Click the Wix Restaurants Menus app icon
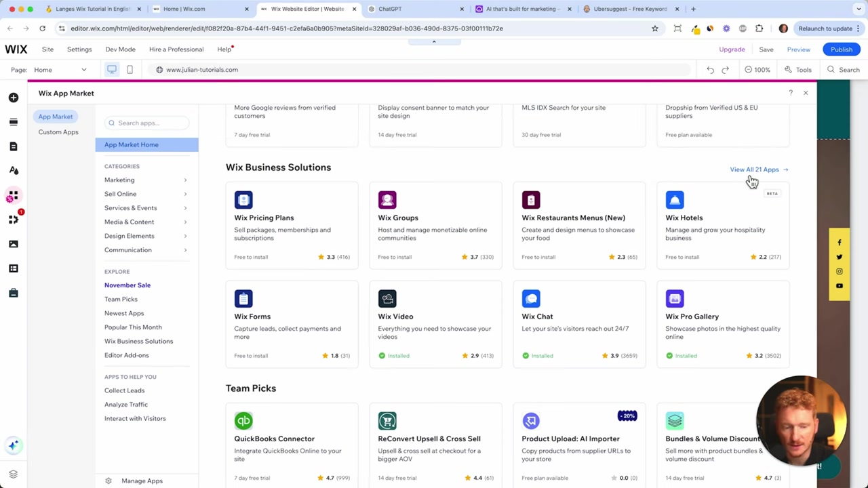Screen dimensions: 868x488 coord(531,200)
